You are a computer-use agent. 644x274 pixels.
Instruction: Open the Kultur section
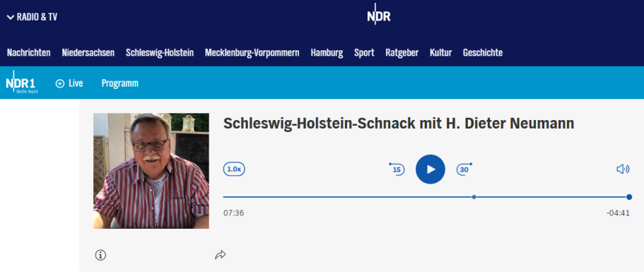click(440, 52)
